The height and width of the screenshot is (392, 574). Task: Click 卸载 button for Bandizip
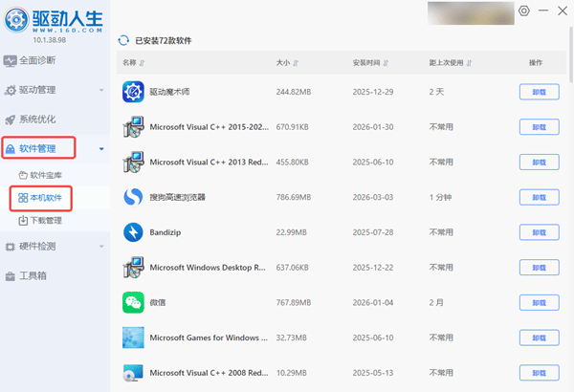(x=539, y=232)
